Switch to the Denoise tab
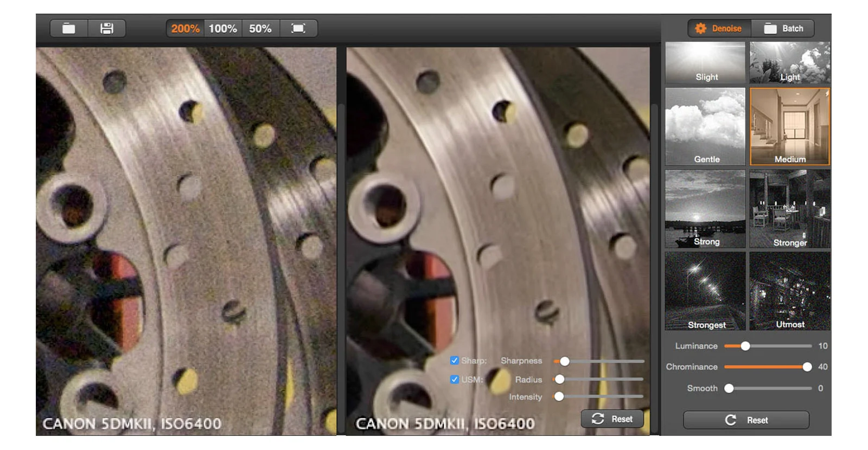 719,28
